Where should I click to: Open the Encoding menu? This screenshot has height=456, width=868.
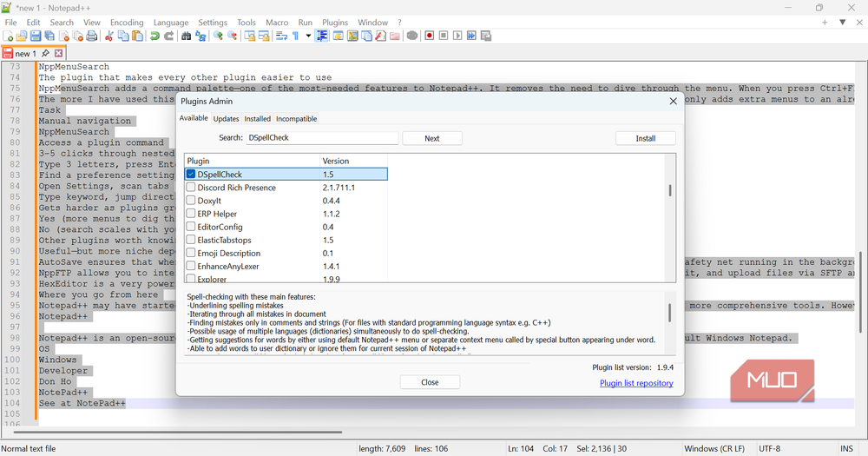click(x=127, y=23)
